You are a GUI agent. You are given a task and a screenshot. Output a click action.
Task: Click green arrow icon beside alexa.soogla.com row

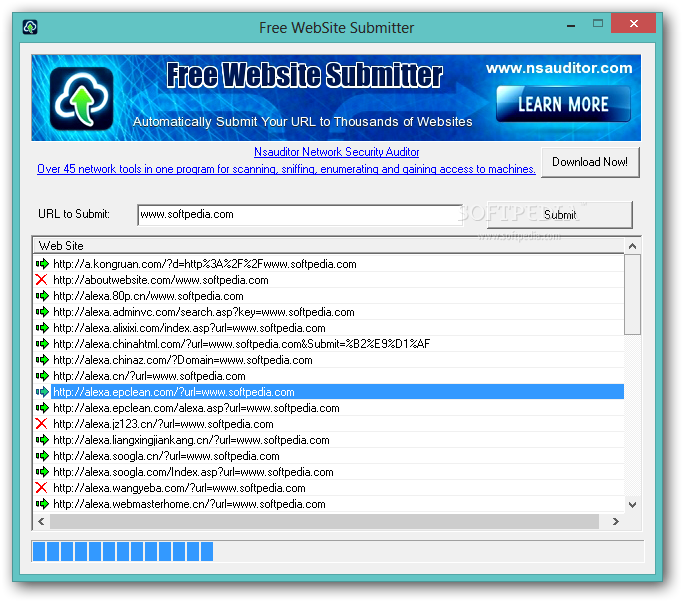click(42, 472)
